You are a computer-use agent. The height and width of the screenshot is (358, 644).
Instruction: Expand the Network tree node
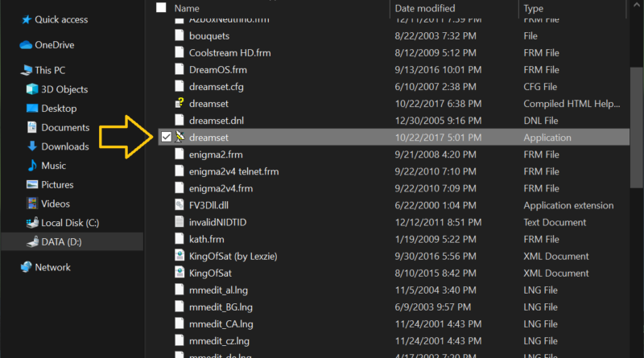click(10, 267)
